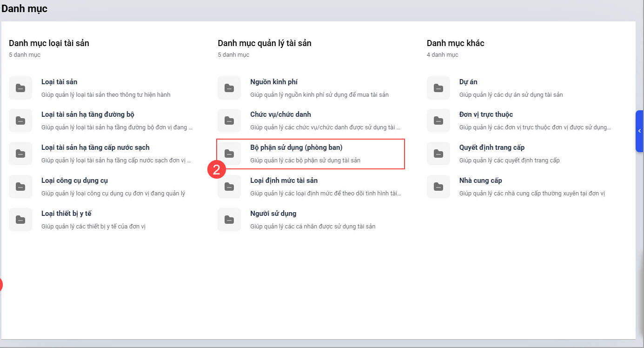The width and height of the screenshot is (644, 348).
Task: Open Loại tài sản hạ tầng cấp nước sạch
Action: tap(95, 147)
